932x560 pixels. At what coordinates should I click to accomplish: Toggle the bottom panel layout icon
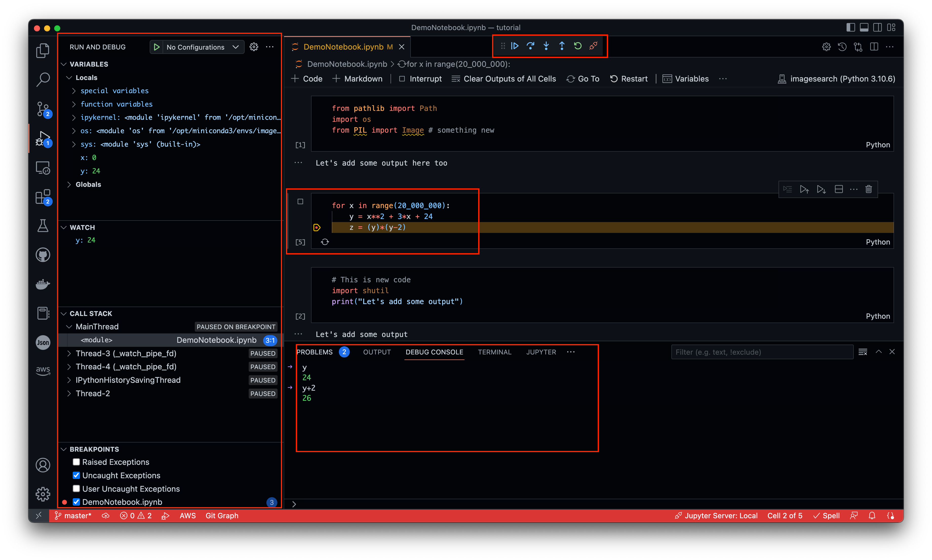coord(864,28)
